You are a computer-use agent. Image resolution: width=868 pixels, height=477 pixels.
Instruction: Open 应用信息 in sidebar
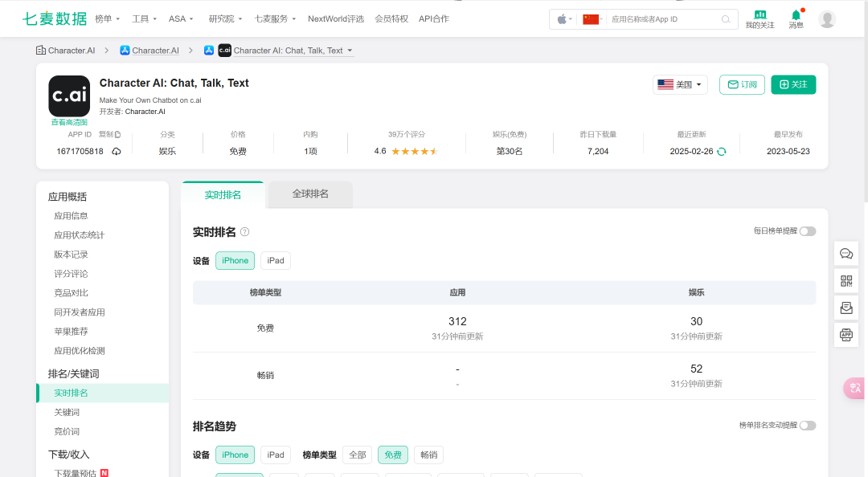coord(71,216)
